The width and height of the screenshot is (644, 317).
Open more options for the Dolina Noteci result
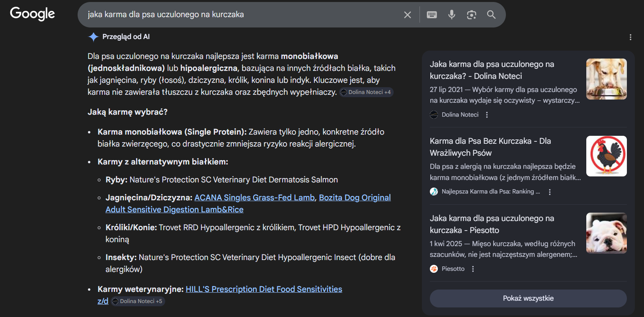[x=487, y=115]
